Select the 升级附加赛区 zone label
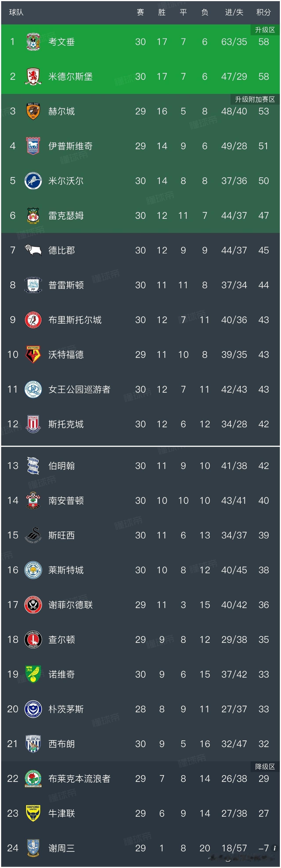 click(x=255, y=99)
